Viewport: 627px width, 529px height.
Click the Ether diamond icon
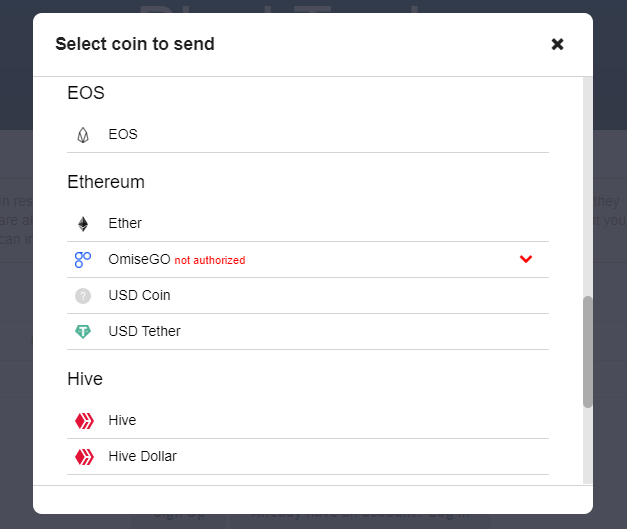tap(83, 224)
